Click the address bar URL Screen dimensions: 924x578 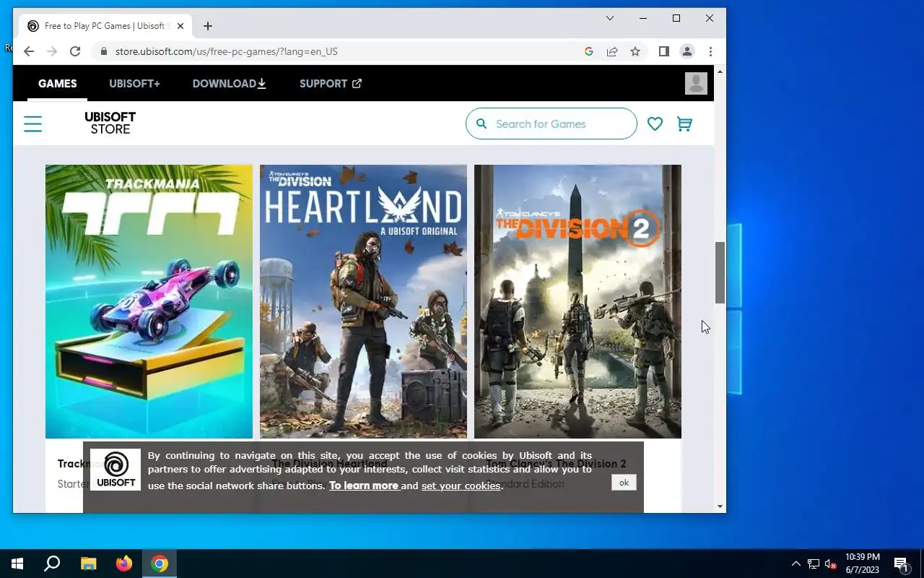(x=226, y=51)
